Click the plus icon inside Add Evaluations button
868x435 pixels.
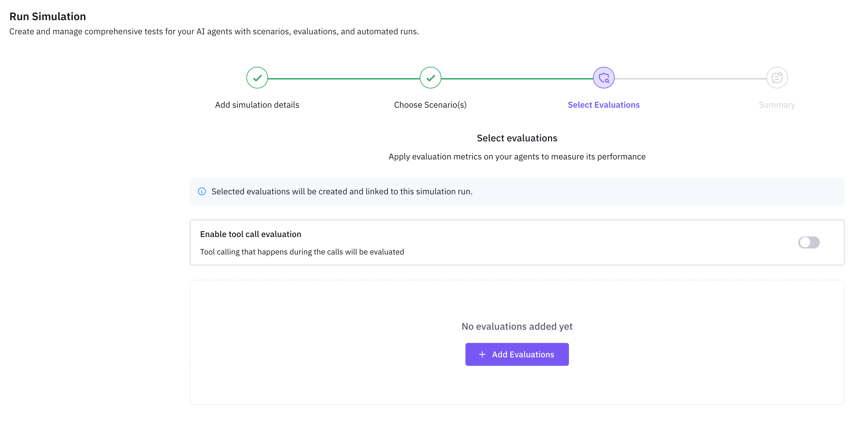(x=482, y=354)
